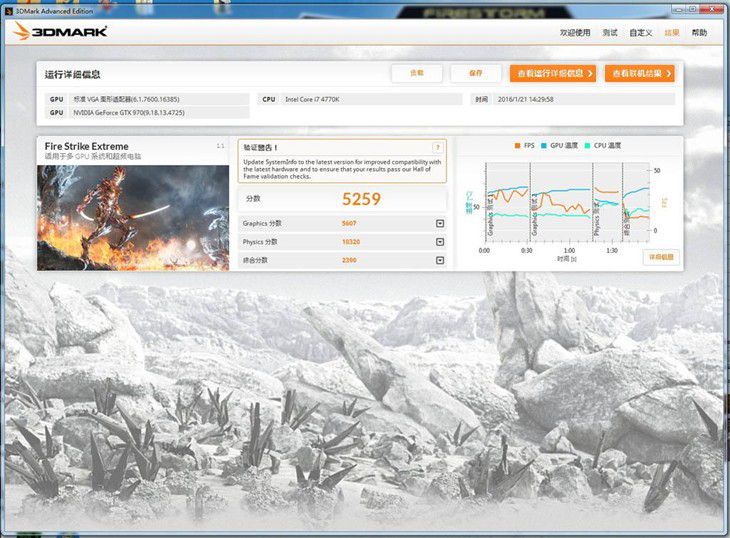730x538 pixels.
Task: Open the 详细视图 chart button
Action: coord(661,257)
